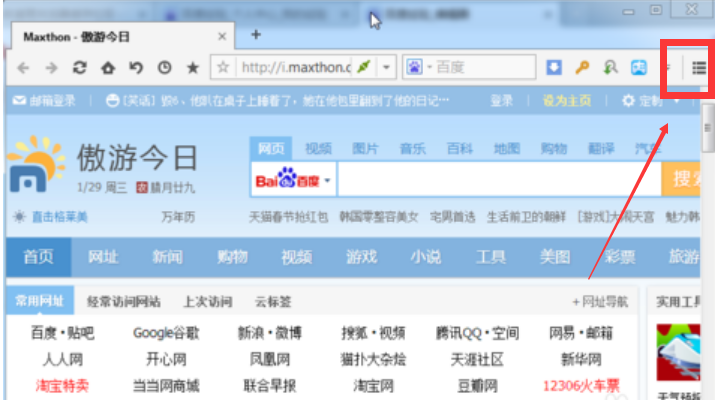Go back with the back arrow
715x402 pixels.
23,68
